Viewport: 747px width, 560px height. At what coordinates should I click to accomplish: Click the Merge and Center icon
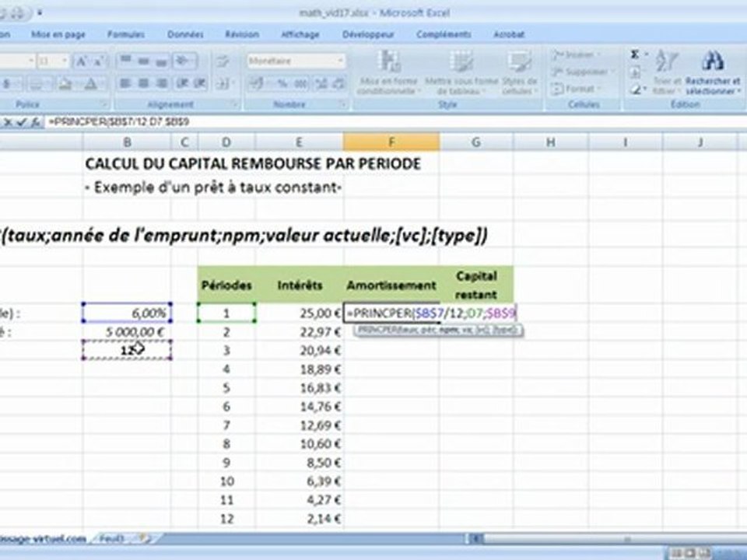point(221,84)
